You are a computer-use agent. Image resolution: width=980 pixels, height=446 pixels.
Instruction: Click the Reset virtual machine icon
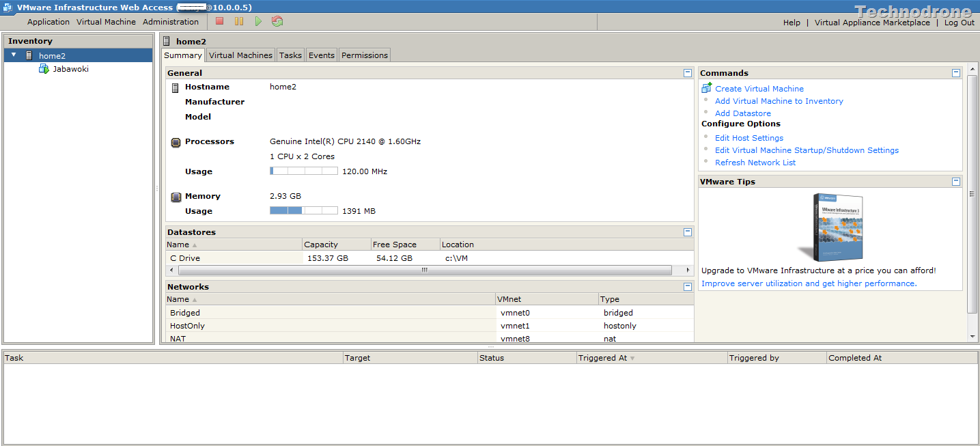277,21
